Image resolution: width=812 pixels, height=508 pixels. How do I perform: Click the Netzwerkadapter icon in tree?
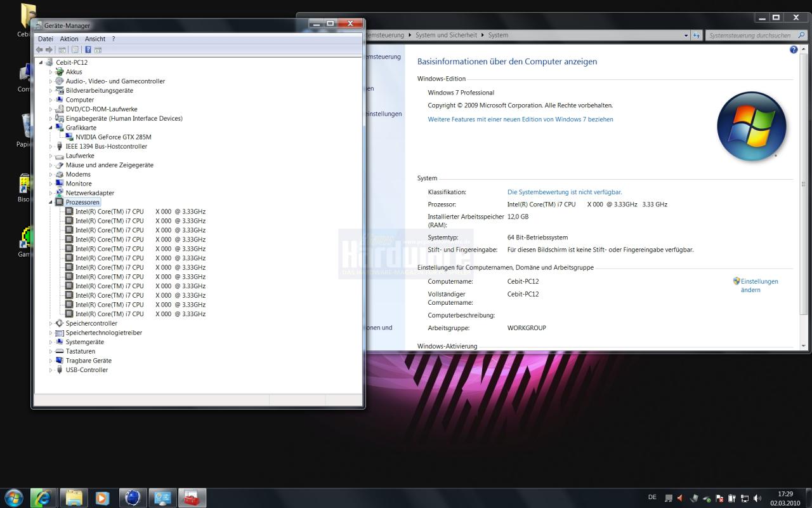coord(60,193)
